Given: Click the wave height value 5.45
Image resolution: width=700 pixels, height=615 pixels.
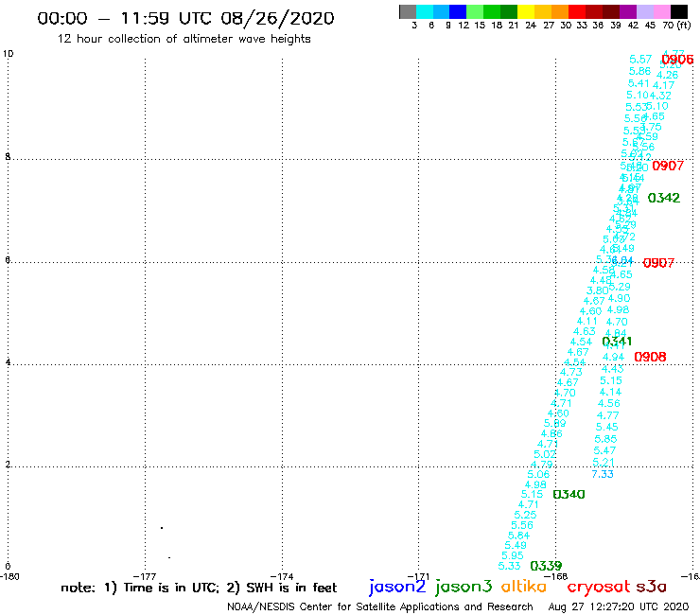Looking at the screenshot, I should (606, 427).
